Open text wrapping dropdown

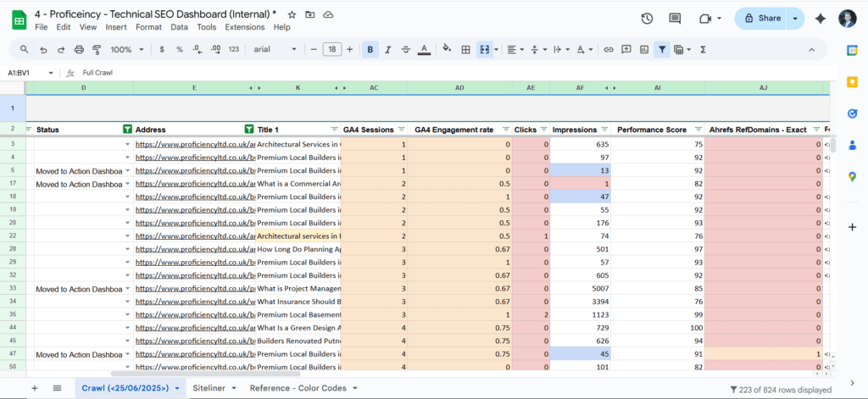561,50
